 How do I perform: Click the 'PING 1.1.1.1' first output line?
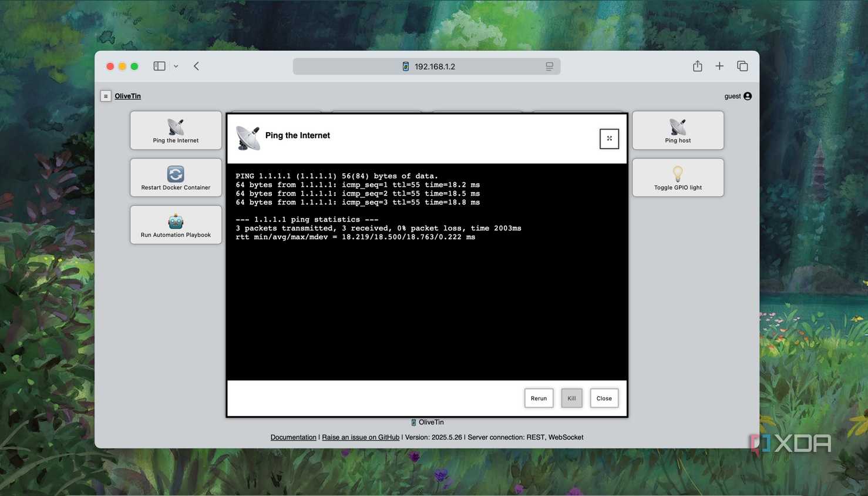click(337, 176)
